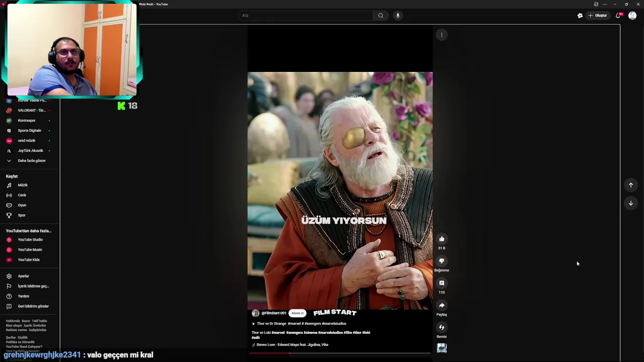Viewport: 644px width, 362px height.
Task: Open @FilmStart-001 channel name
Action: 274,313
